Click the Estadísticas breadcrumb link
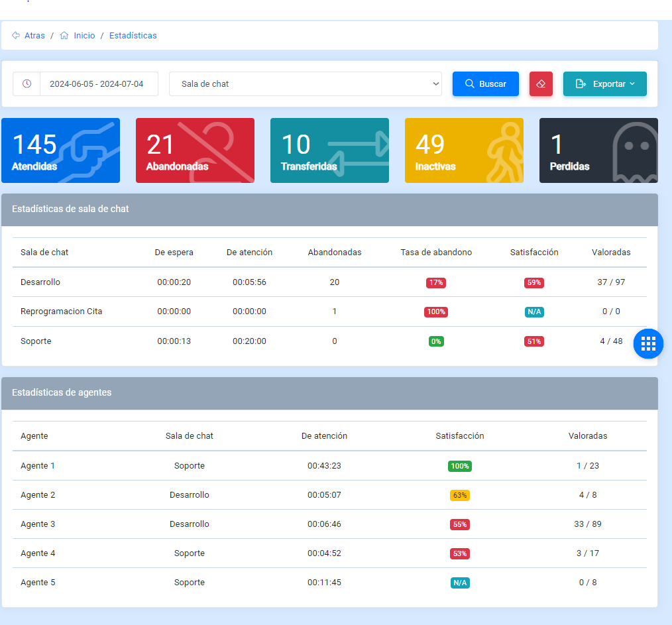 click(133, 36)
